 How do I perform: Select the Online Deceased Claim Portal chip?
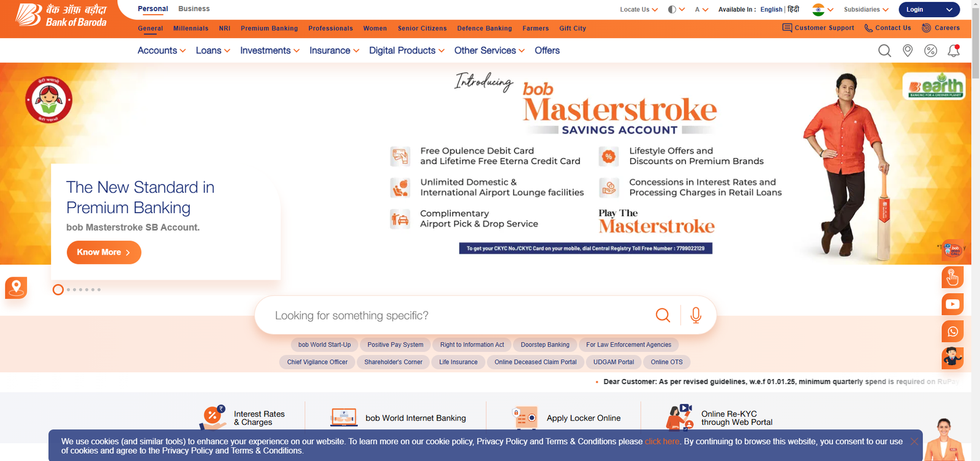coord(535,362)
